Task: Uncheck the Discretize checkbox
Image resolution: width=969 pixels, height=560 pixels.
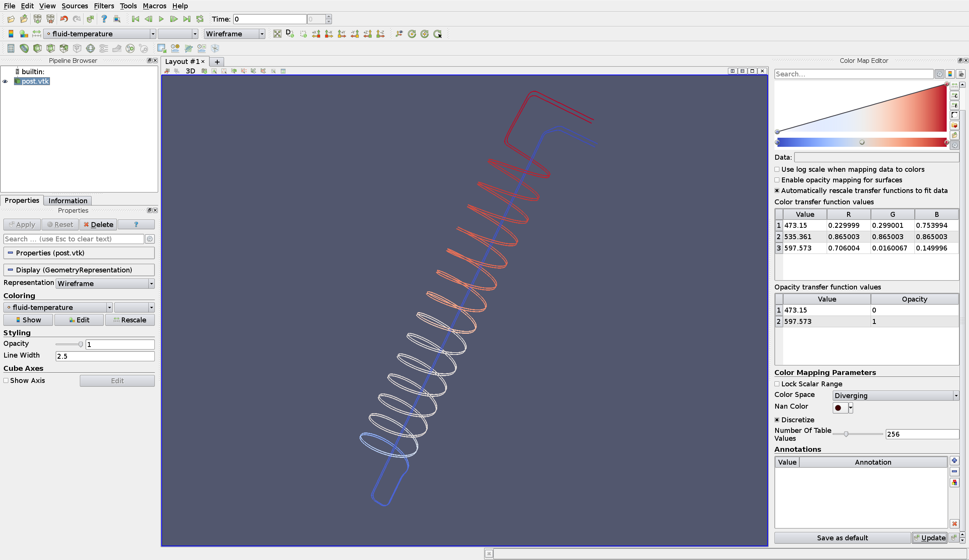Action: tap(777, 420)
